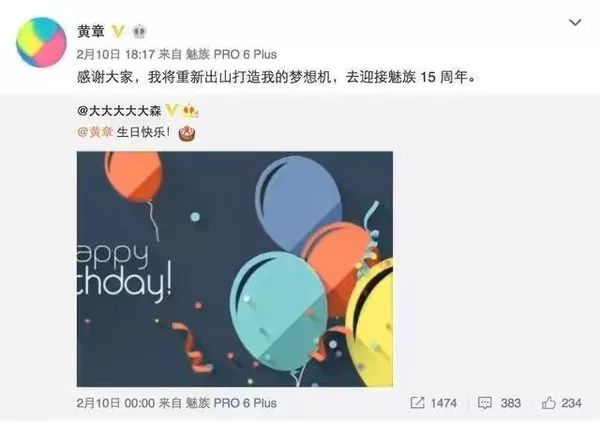Click the gray badge icon after 黄章's name

click(140, 32)
